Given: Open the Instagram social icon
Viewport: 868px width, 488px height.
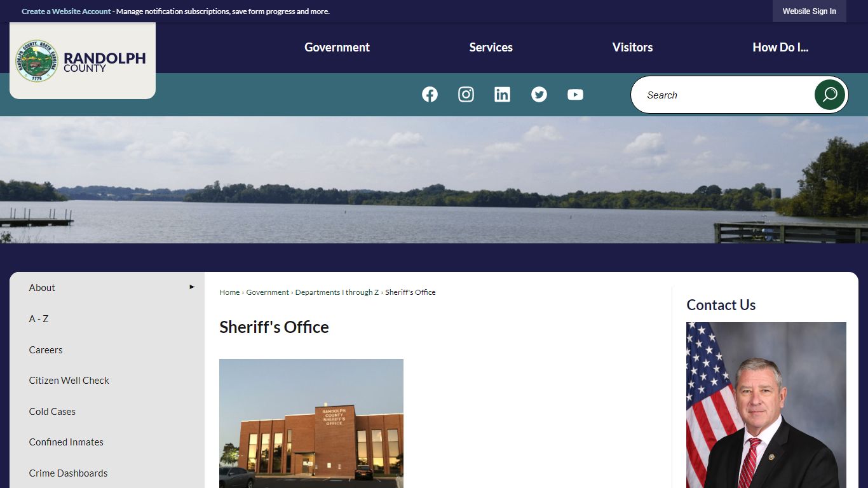Looking at the screenshot, I should (466, 95).
